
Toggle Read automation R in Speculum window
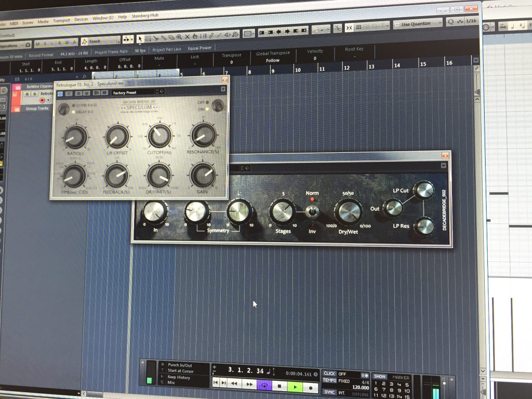tap(78, 94)
